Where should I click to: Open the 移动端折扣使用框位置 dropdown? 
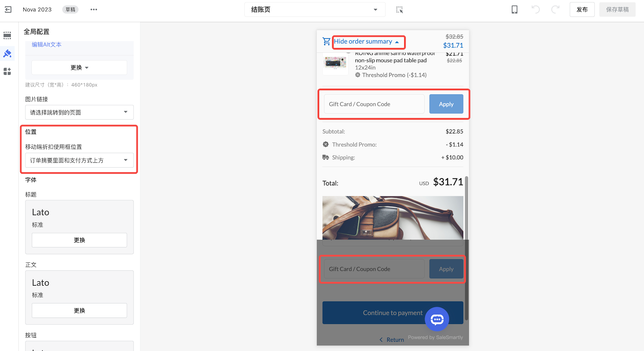coord(79,160)
